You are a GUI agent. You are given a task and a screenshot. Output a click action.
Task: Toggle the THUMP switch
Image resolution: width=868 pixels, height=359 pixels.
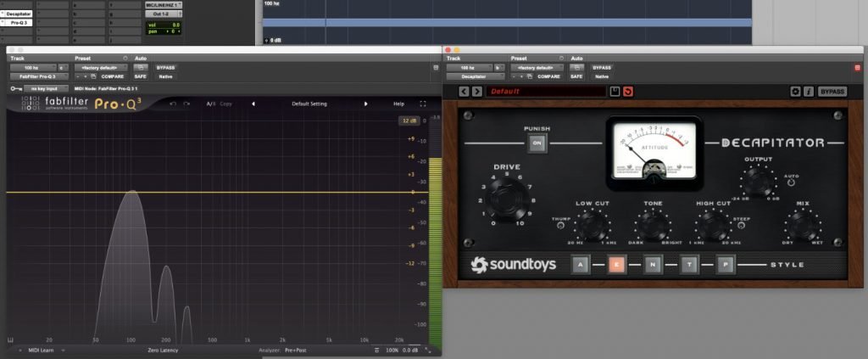(x=561, y=226)
